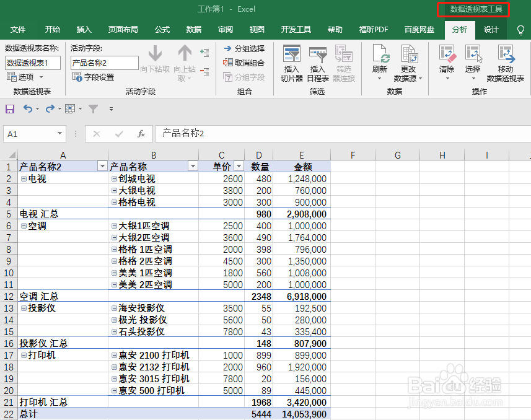Open Change Data Source (更改数据源)
The width and height of the screenshot is (531, 420).
point(408,63)
